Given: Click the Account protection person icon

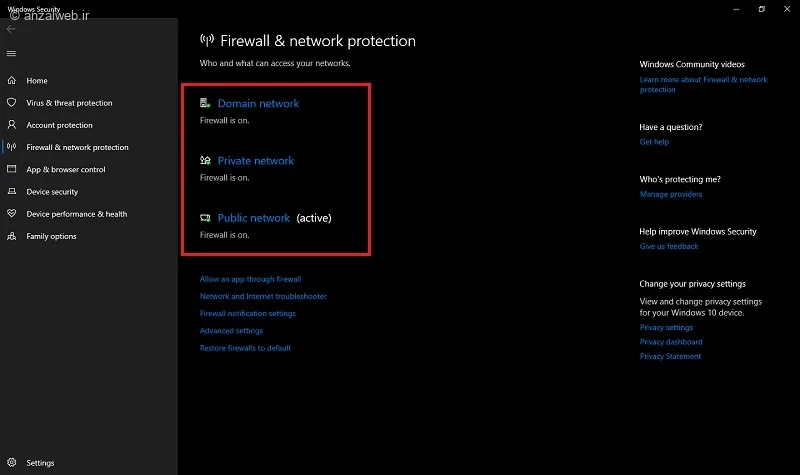Looking at the screenshot, I should click(11, 125).
